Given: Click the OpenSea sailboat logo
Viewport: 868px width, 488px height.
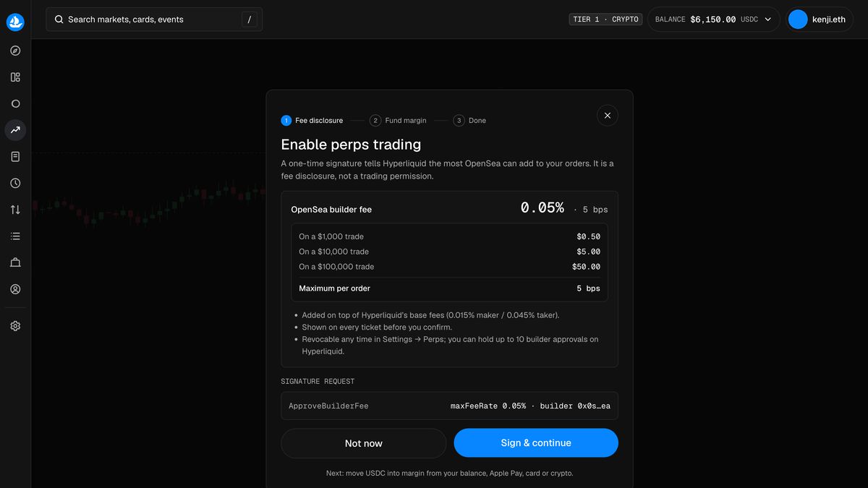Looking at the screenshot, I should [15, 22].
